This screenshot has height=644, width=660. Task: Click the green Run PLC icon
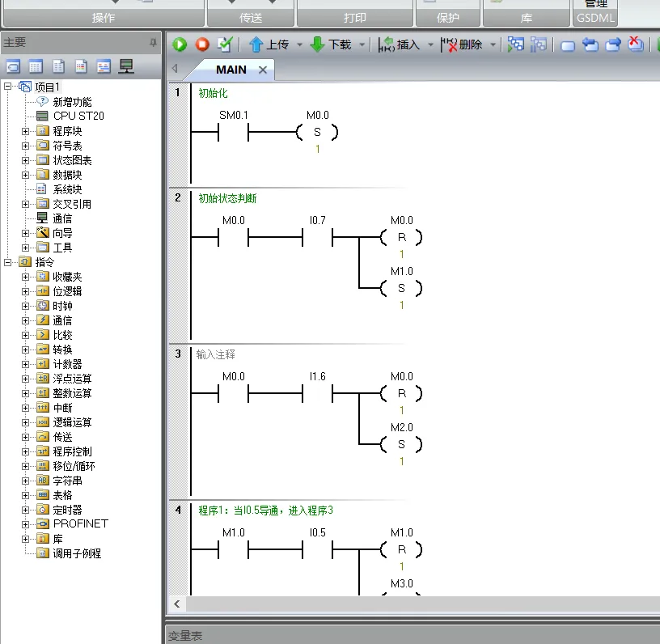tap(180, 44)
